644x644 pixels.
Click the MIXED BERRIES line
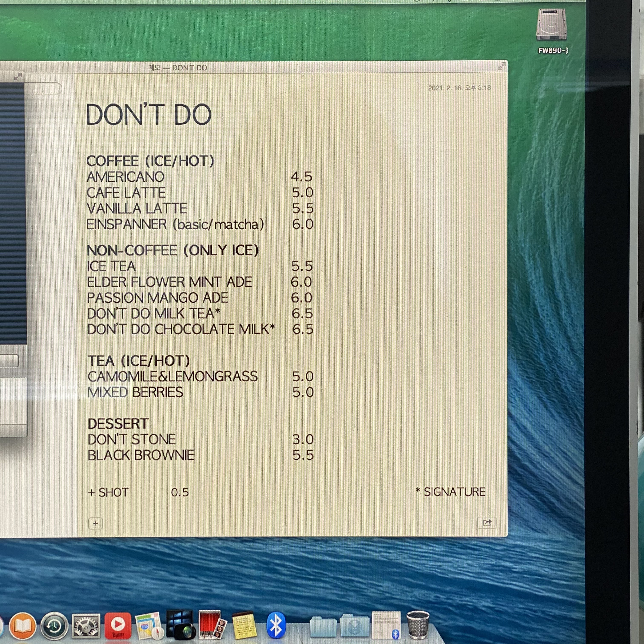click(135, 392)
